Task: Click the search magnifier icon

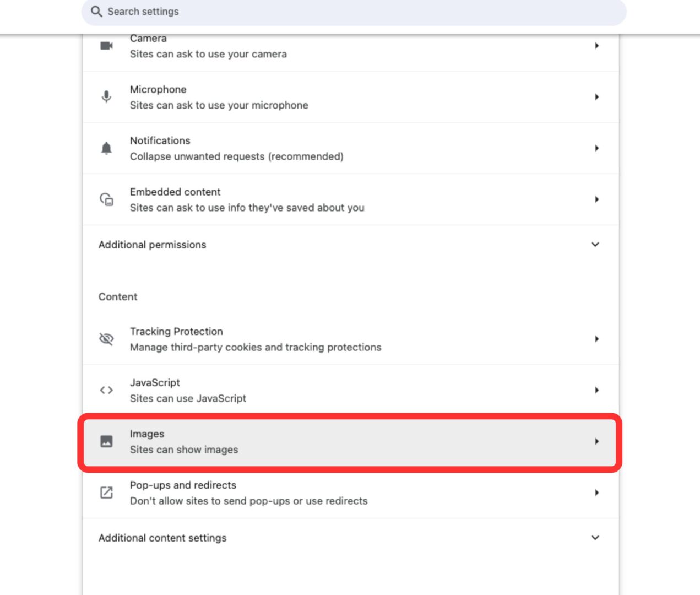Action: [x=96, y=11]
